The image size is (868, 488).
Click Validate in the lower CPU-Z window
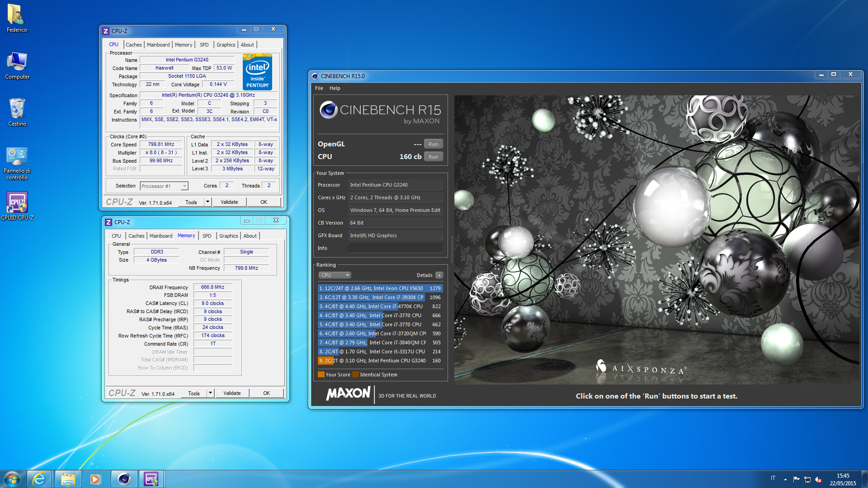click(x=232, y=393)
